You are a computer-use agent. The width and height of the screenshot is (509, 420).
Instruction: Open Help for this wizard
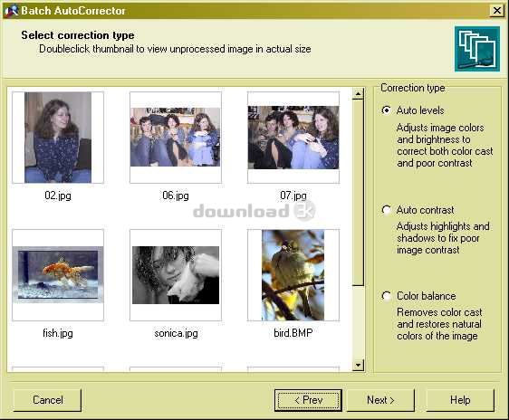(460, 400)
